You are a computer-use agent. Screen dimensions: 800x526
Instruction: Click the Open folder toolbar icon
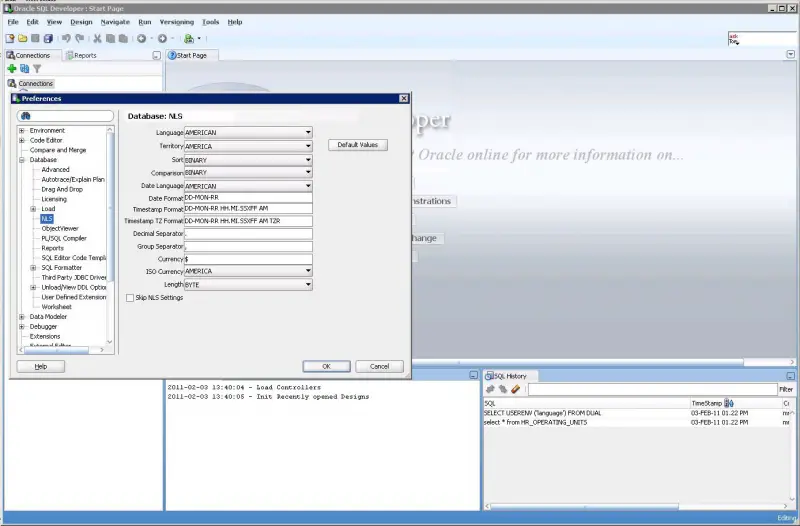22,39
